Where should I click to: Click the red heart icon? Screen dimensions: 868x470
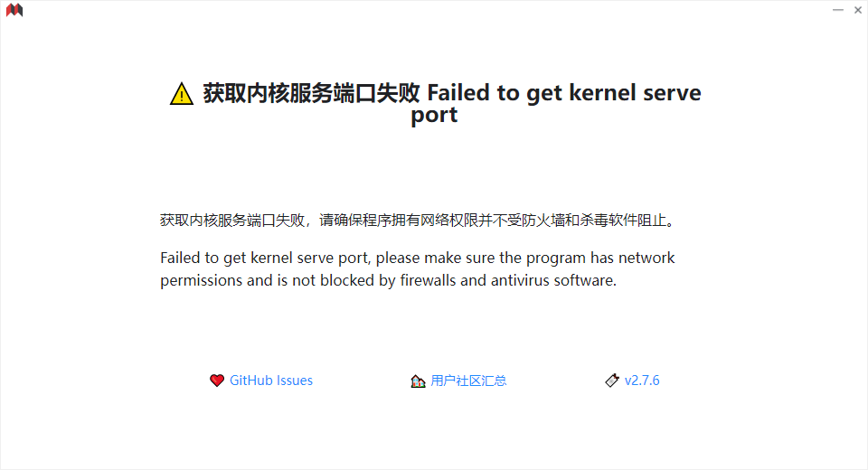click(x=217, y=381)
